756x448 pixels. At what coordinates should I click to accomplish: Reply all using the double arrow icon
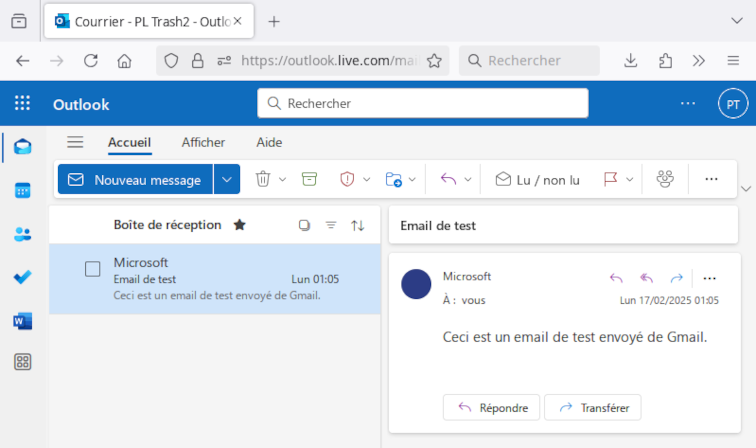pos(647,278)
